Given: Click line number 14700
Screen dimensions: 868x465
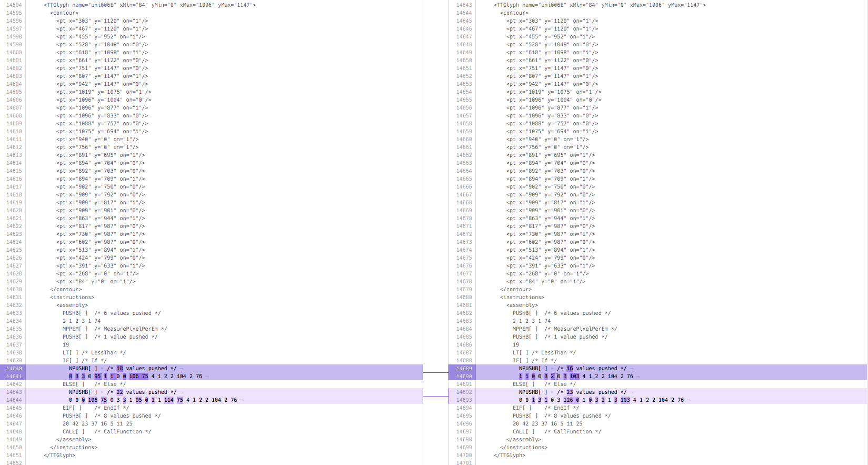Looking at the screenshot, I should [464, 456].
